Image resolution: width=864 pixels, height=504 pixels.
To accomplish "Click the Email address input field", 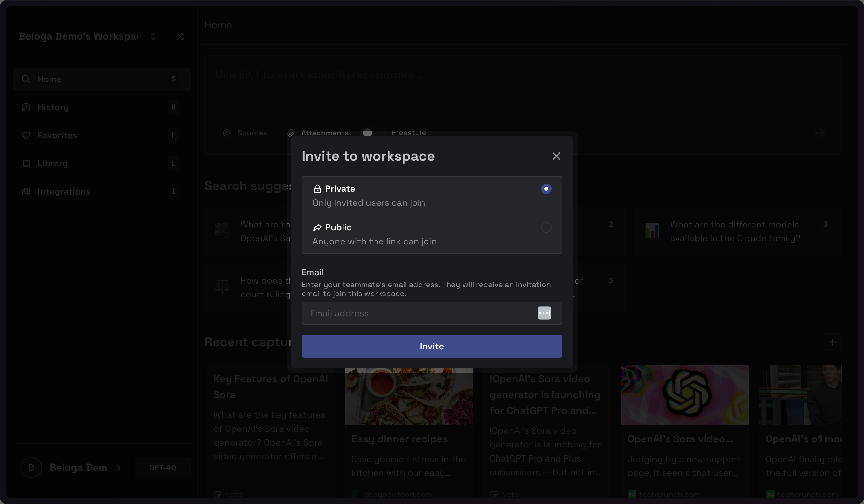I will click(x=418, y=313).
